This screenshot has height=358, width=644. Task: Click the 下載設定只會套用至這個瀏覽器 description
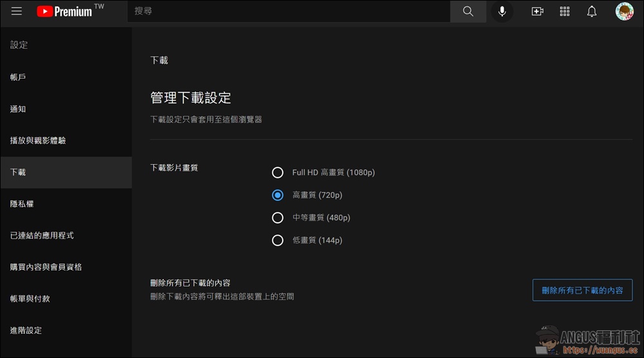[206, 120]
